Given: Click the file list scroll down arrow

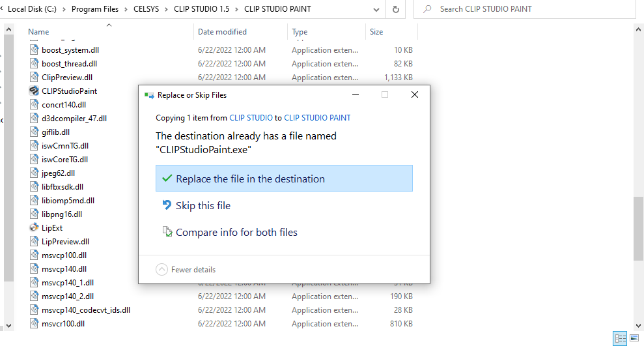Looking at the screenshot, I should click(x=638, y=325).
